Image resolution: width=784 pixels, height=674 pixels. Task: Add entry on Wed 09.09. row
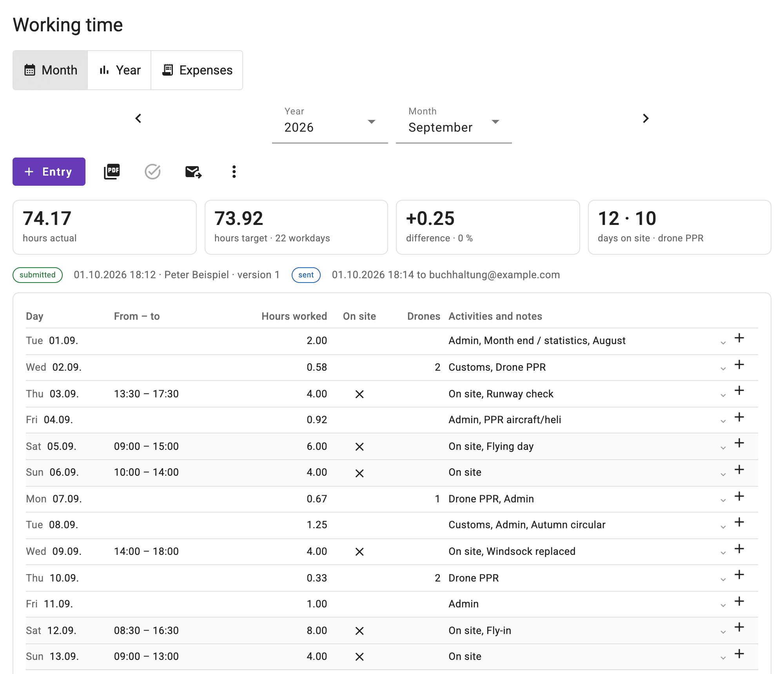(739, 549)
